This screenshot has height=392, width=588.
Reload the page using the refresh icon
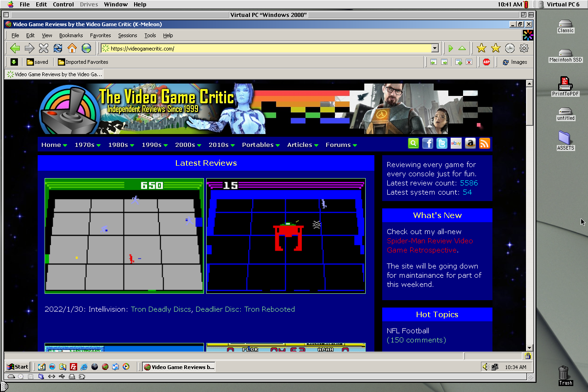point(58,48)
